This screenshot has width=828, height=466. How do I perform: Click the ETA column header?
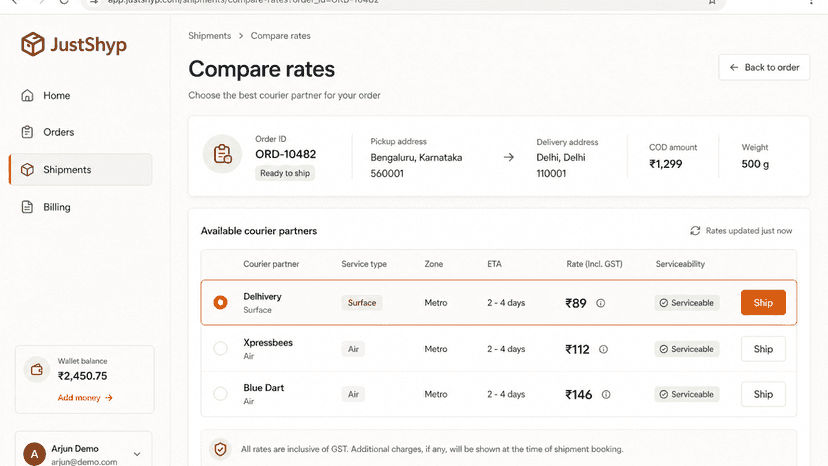pos(494,264)
